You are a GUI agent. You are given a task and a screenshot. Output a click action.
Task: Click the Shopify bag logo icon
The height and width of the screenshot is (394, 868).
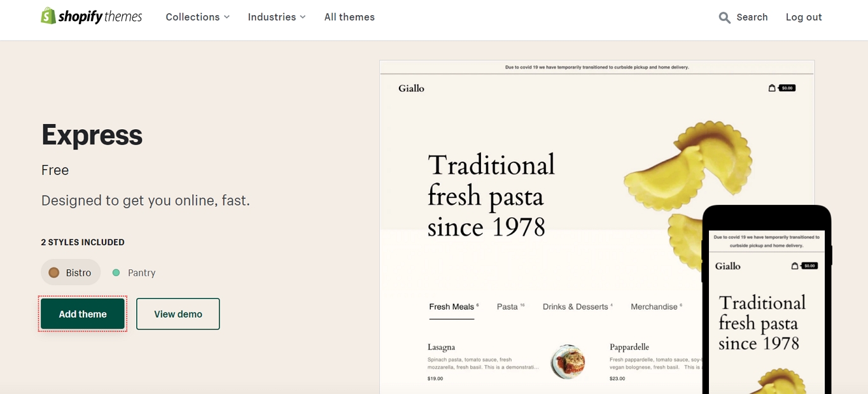(48, 16)
